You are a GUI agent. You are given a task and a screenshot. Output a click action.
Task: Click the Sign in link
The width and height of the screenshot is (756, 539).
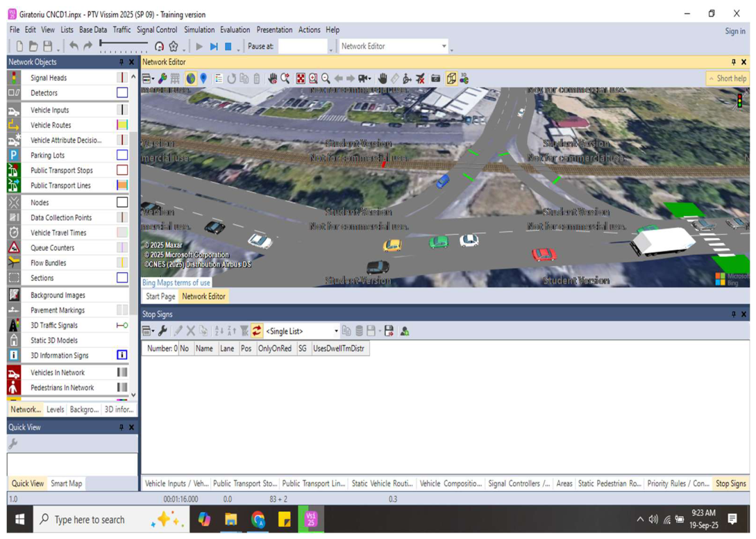click(735, 31)
